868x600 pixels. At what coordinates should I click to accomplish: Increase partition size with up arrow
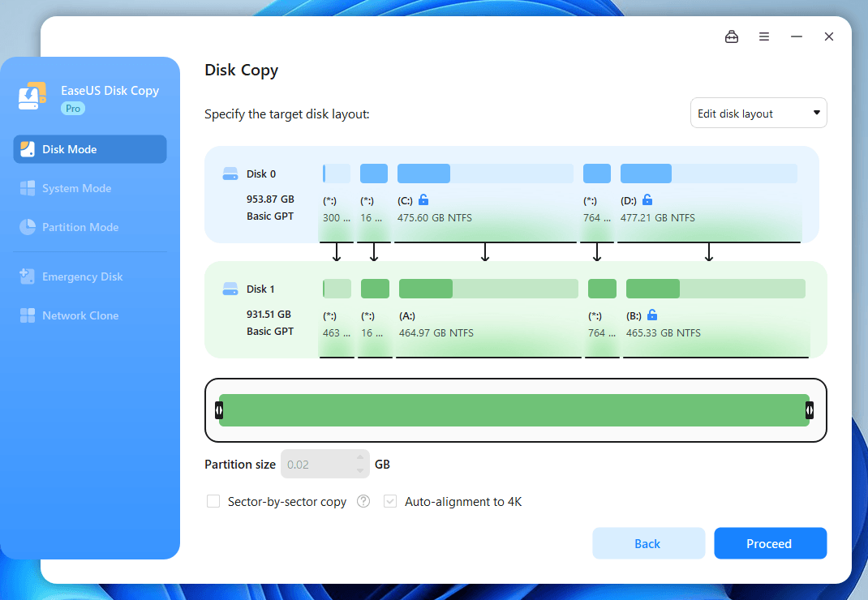click(360, 457)
